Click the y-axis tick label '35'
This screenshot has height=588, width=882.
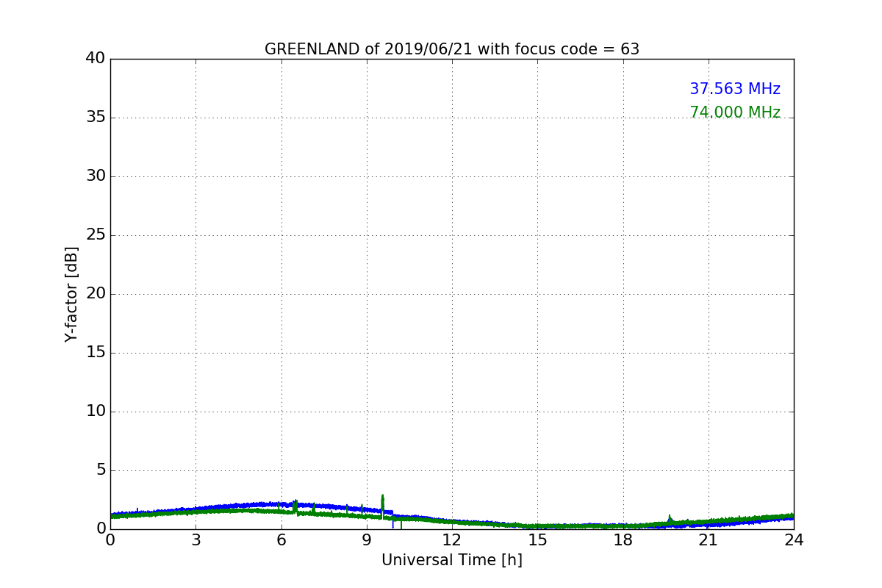click(96, 118)
